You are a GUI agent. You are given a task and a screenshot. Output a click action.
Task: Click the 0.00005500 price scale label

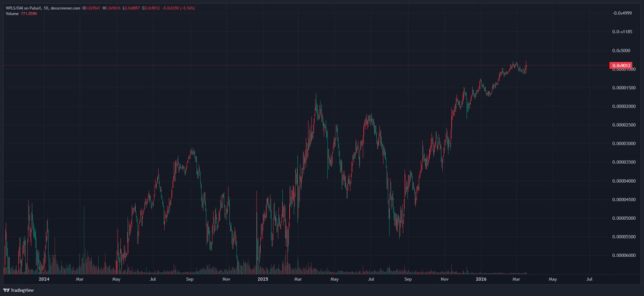625,237
